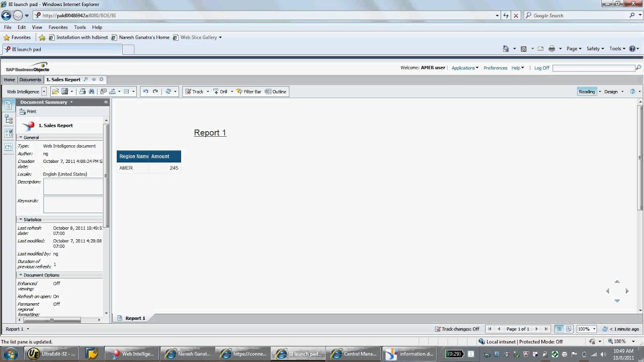Open UltraEdit-32 from Windows taskbar

51,353
